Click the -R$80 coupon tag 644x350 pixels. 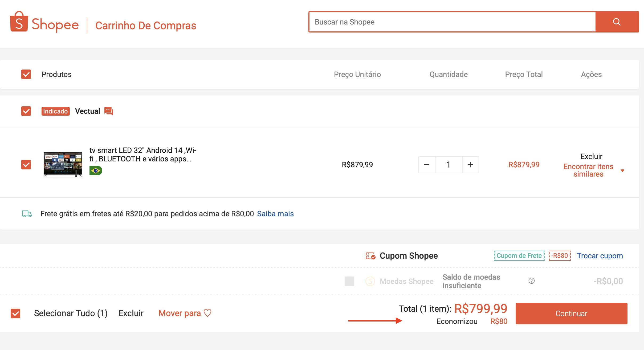pos(560,256)
